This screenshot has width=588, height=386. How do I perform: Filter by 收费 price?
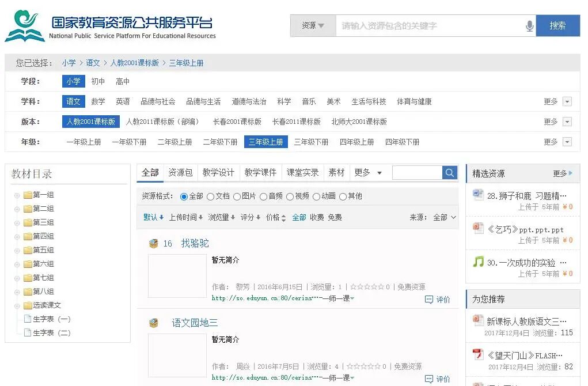click(317, 217)
